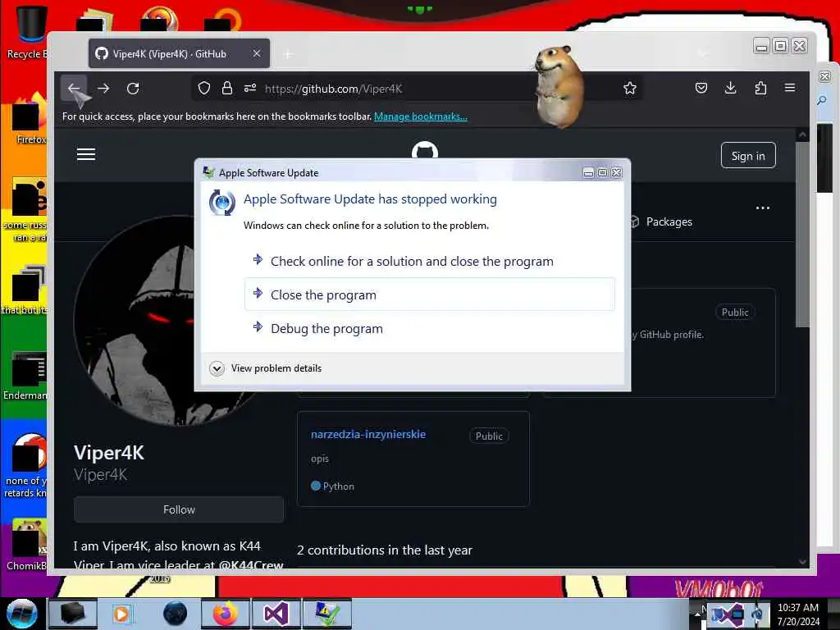Click the Firefox forward arrow
Image resolution: width=840 pixels, height=630 pixels.
click(x=103, y=89)
